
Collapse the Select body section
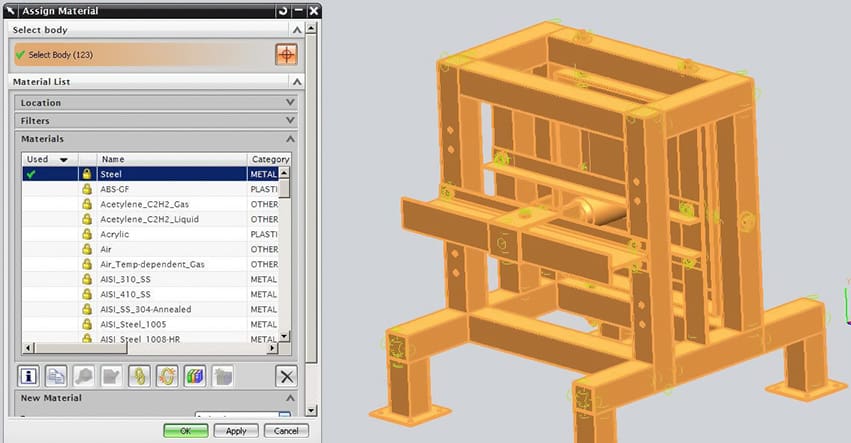[296, 31]
